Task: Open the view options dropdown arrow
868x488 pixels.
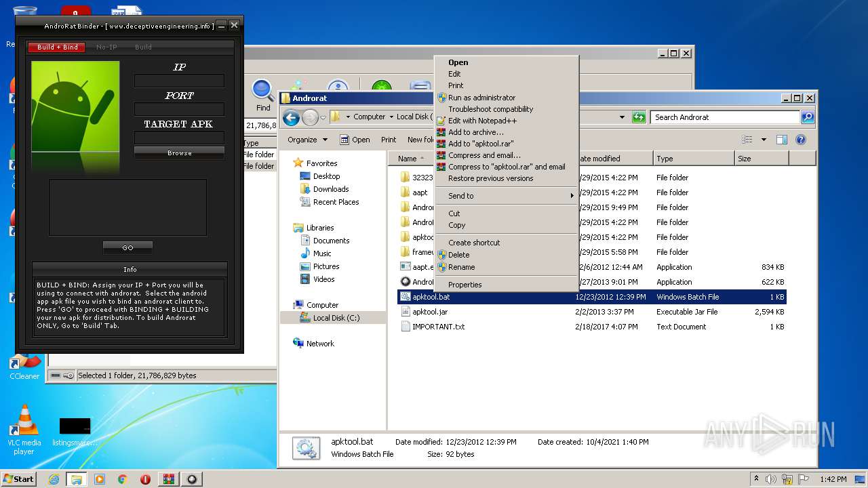Action: [x=764, y=140]
